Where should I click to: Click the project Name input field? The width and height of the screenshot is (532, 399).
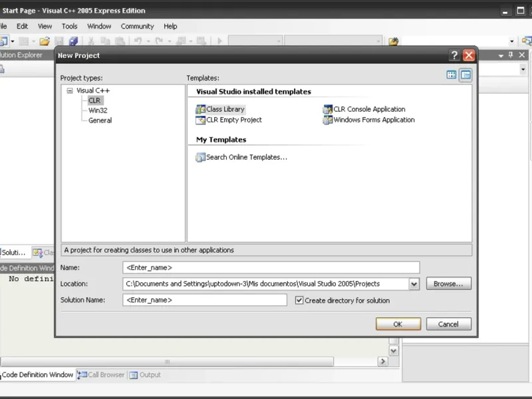tap(271, 267)
